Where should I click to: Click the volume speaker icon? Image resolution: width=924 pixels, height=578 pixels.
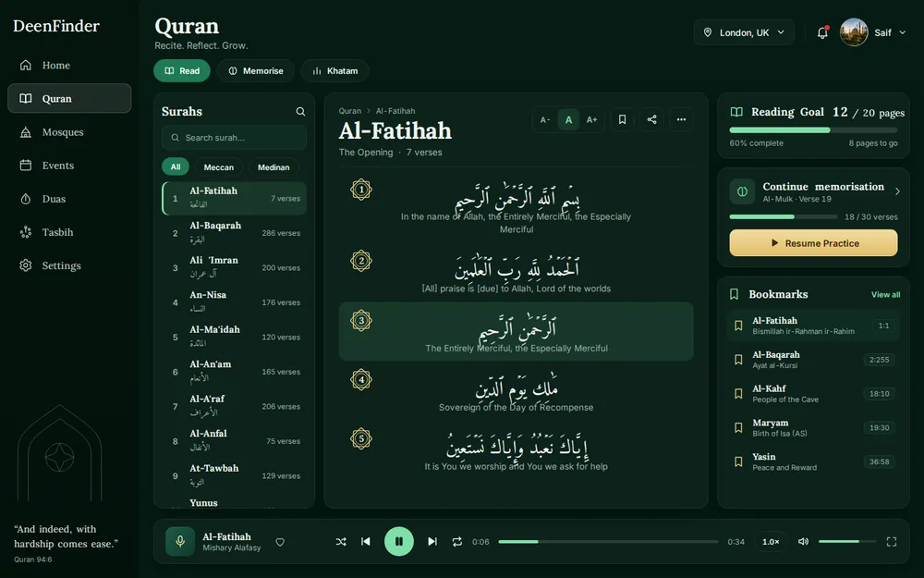803,541
